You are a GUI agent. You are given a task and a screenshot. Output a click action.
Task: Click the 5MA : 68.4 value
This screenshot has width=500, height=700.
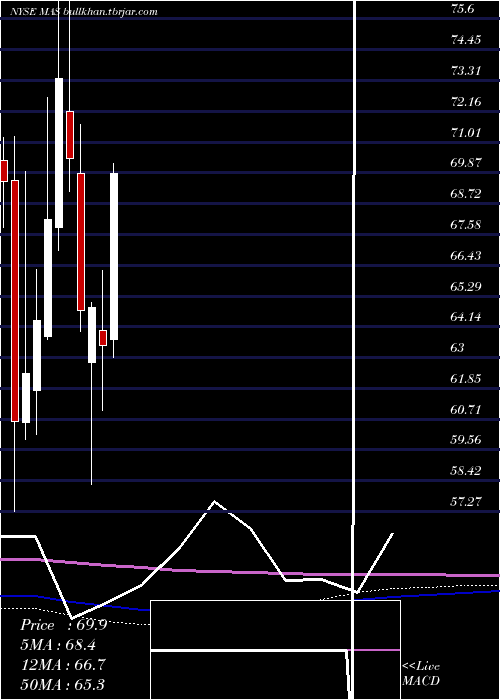click(58, 645)
